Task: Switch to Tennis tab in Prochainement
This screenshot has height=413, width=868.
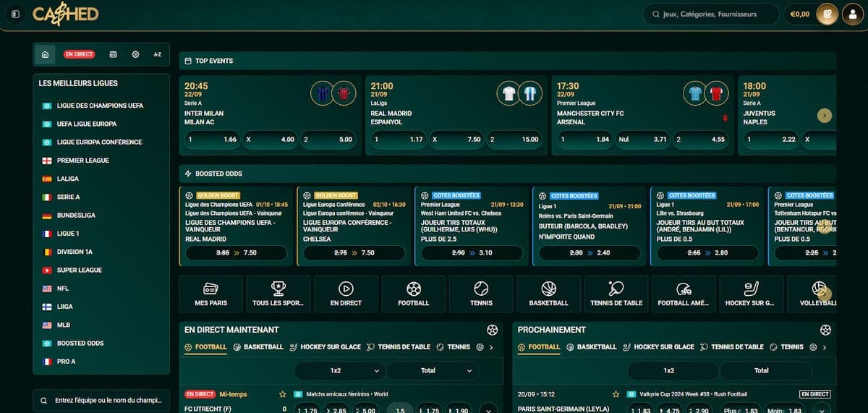Action: (786, 347)
